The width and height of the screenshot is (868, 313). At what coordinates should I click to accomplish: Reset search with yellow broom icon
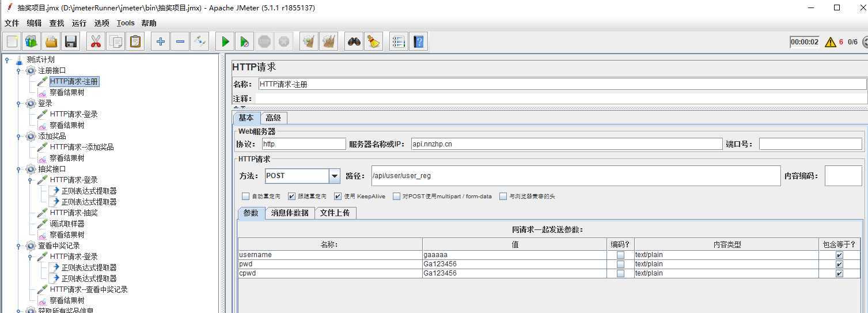click(x=374, y=42)
